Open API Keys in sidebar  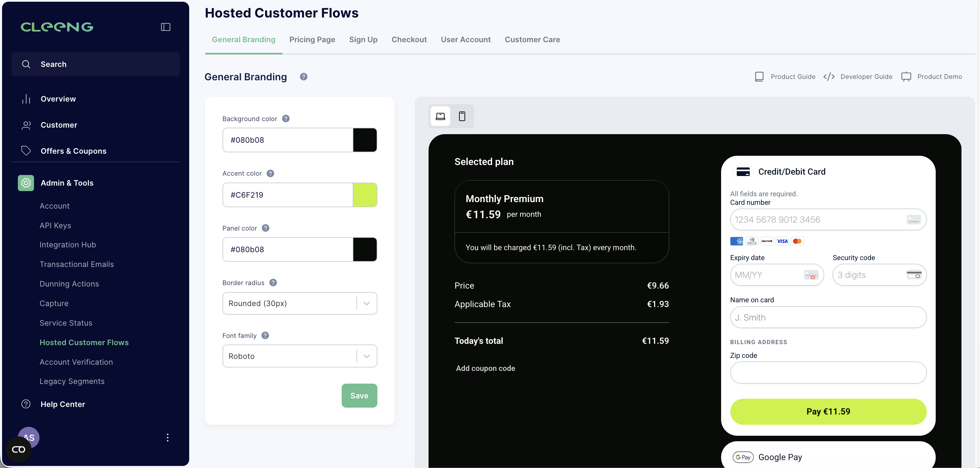point(55,225)
